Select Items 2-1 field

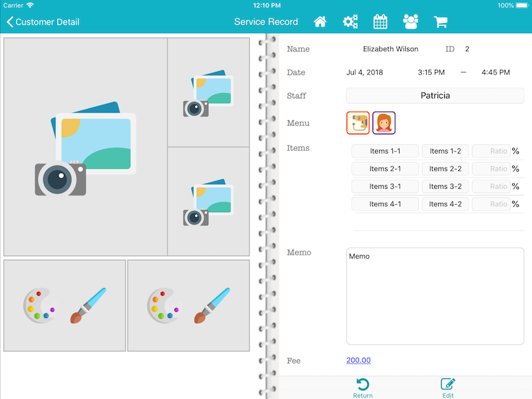385,169
